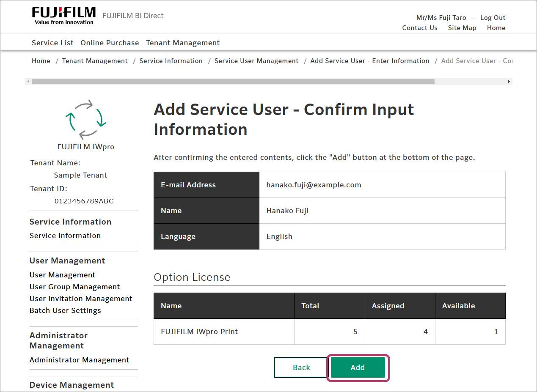Open the Service List menu
The width and height of the screenshot is (537, 392).
[52, 43]
